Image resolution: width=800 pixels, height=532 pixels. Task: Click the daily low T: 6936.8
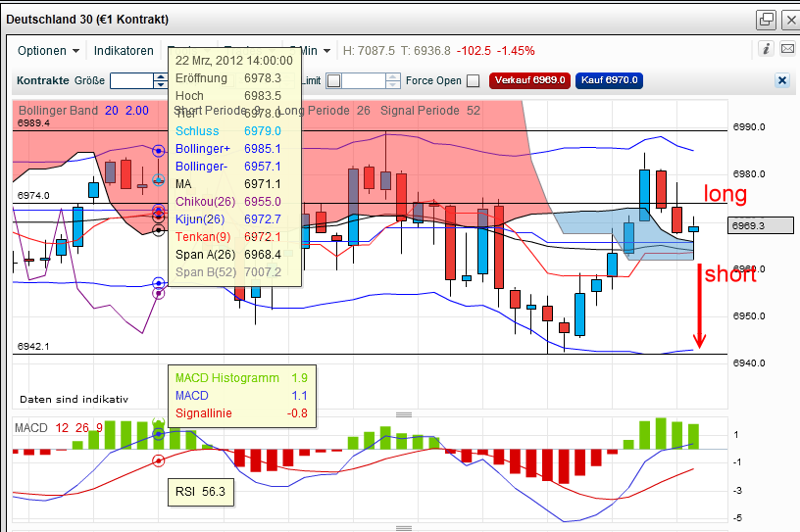pos(425,51)
